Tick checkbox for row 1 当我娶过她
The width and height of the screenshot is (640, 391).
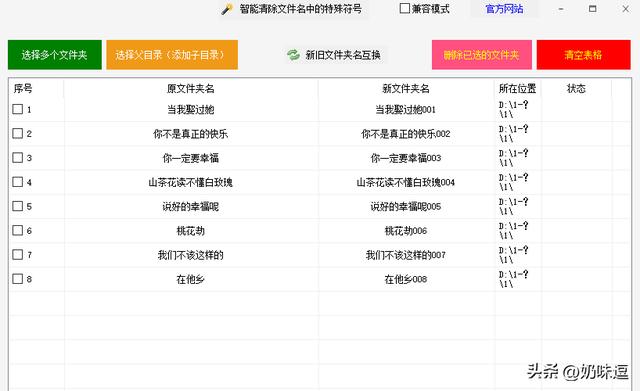[18, 109]
